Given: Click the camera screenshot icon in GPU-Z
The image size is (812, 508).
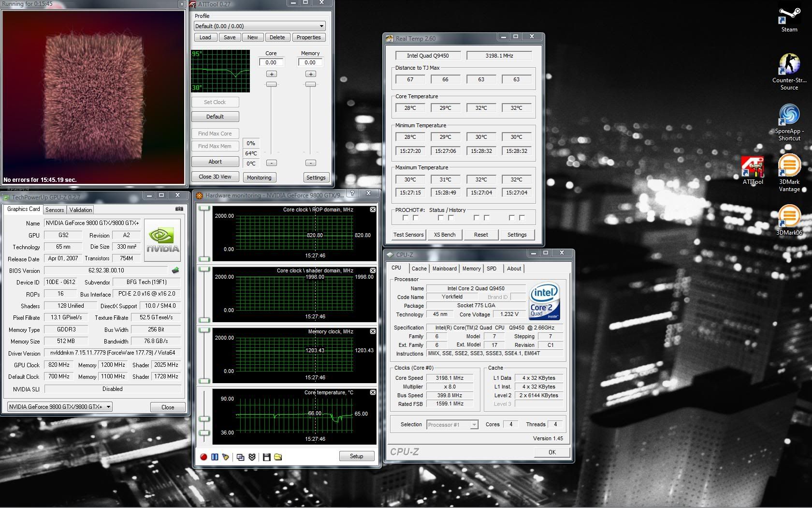Looking at the screenshot, I should click(179, 209).
